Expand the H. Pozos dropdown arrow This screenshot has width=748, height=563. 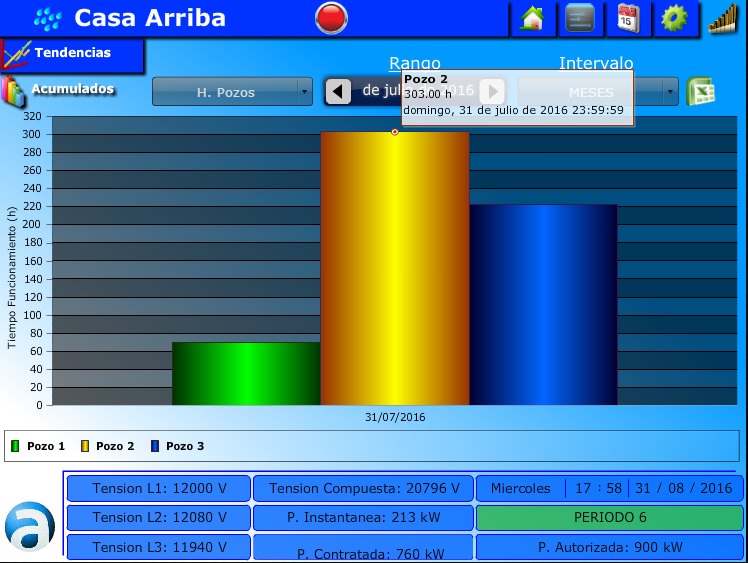[304, 92]
